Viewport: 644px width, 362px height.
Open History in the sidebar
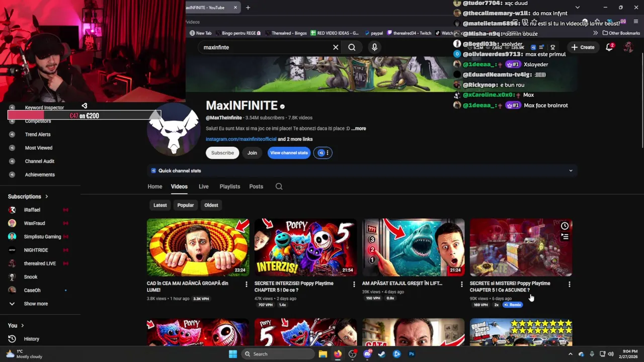(31, 339)
